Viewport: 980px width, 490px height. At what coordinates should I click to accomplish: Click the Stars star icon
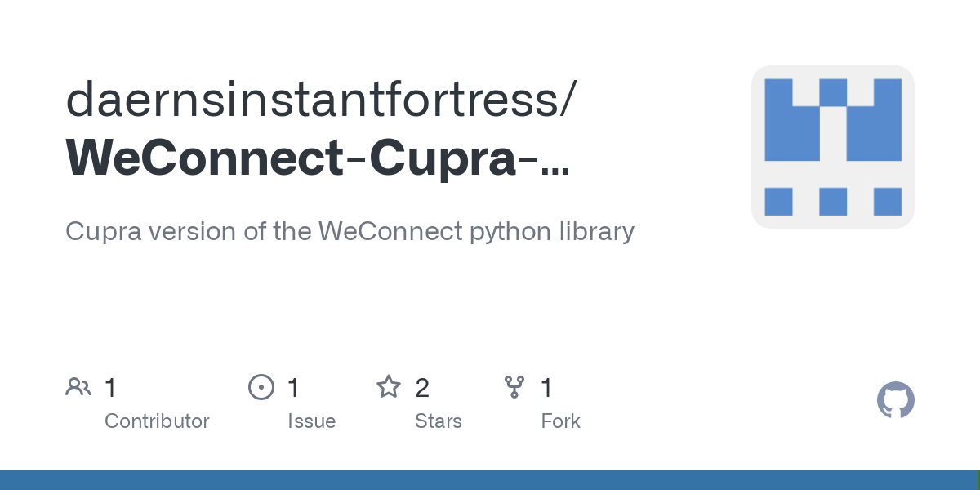click(388, 387)
